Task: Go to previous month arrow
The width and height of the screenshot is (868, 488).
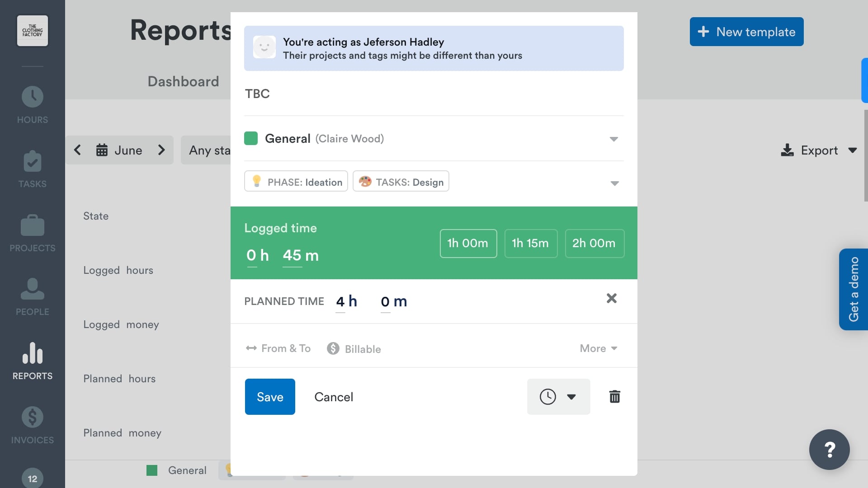Action: [x=77, y=150]
